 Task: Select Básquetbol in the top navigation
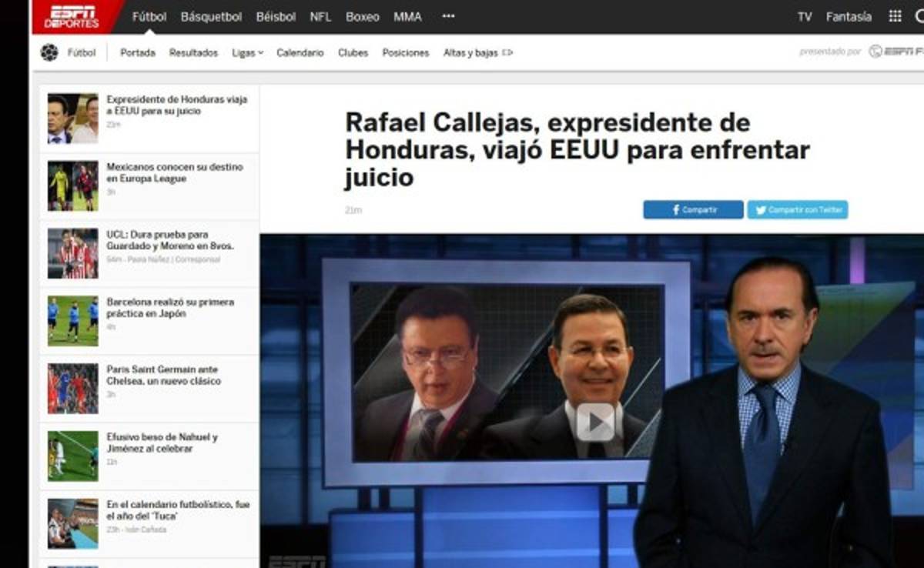[213, 16]
